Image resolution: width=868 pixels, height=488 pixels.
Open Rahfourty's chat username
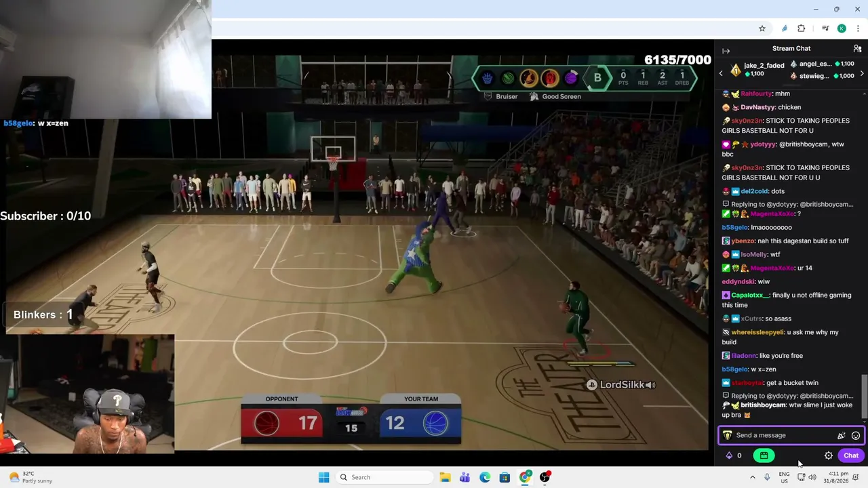click(x=755, y=94)
